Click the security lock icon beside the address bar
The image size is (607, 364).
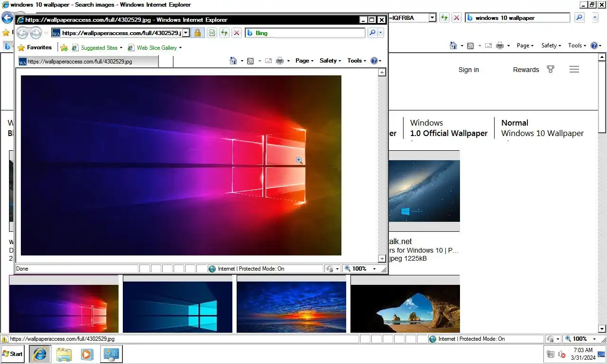click(x=198, y=33)
